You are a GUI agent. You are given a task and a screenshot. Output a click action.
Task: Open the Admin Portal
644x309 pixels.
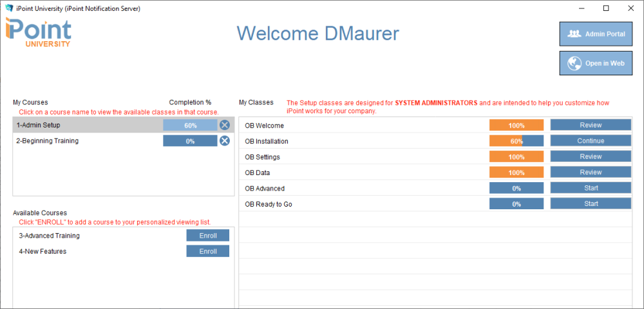point(596,34)
